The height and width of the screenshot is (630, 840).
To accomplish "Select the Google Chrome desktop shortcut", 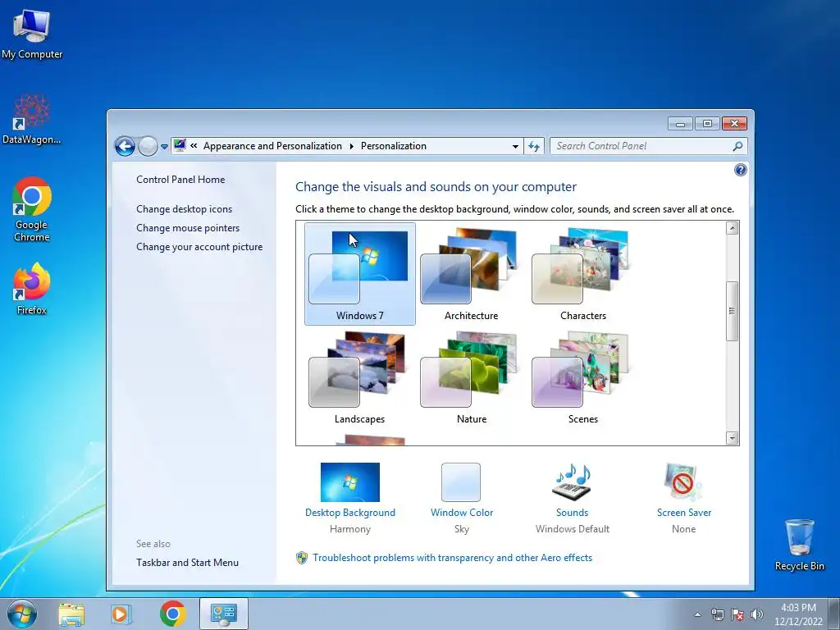I will click(x=32, y=209).
